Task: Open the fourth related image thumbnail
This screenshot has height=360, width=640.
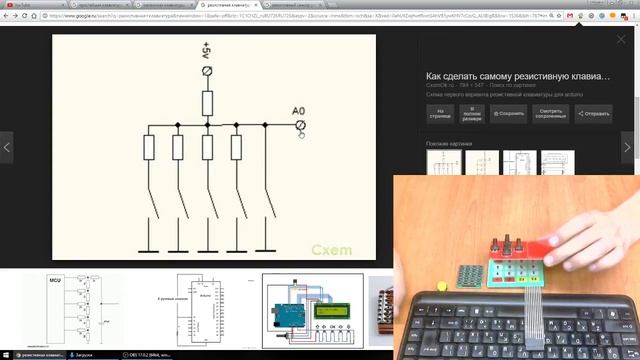Action: 558,162
